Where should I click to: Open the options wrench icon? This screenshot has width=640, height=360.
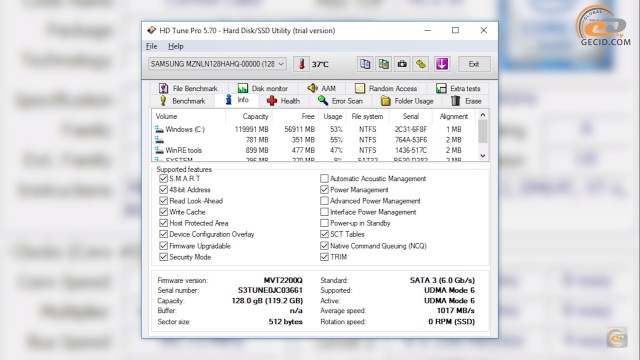421,64
